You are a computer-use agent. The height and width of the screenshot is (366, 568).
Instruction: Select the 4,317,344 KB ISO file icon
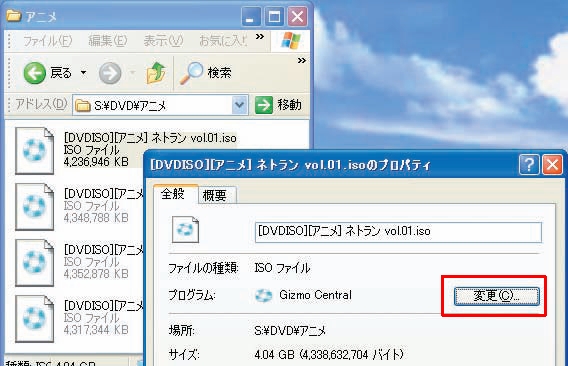(x=34, y=319)
